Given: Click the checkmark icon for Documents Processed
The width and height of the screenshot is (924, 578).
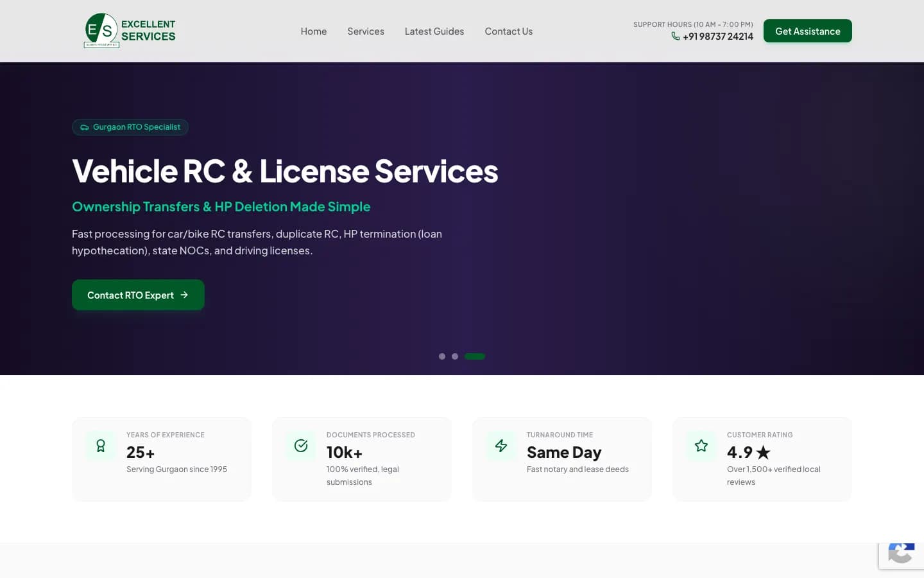Looking at the screenshot, I should click(x=301, y=446).
